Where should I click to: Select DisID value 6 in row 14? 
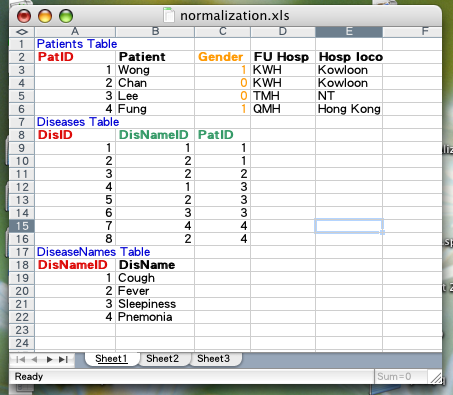click(x=75, y=213)
